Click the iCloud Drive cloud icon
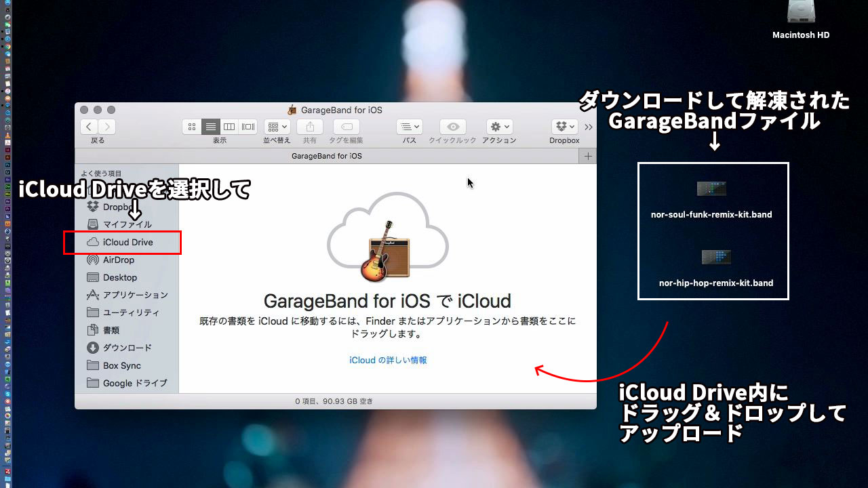The width and height of the screenshot is (868, 488). [x=93, y=242]
